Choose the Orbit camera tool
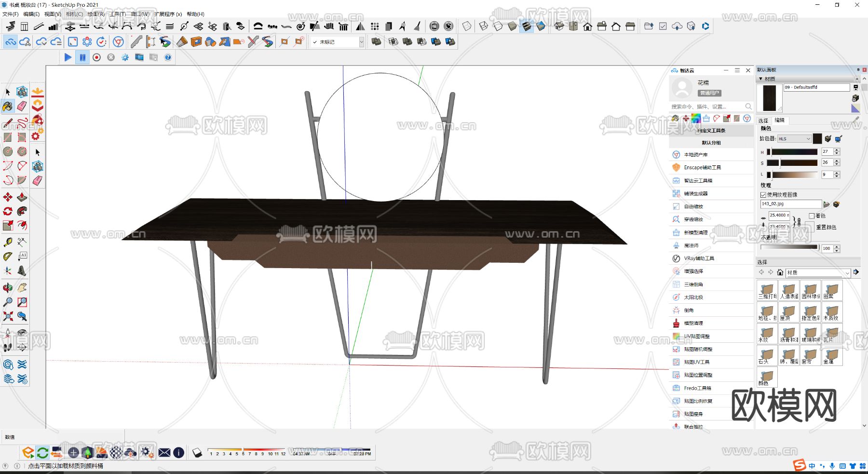Screen dimensions: 868x474 [8, 288]
